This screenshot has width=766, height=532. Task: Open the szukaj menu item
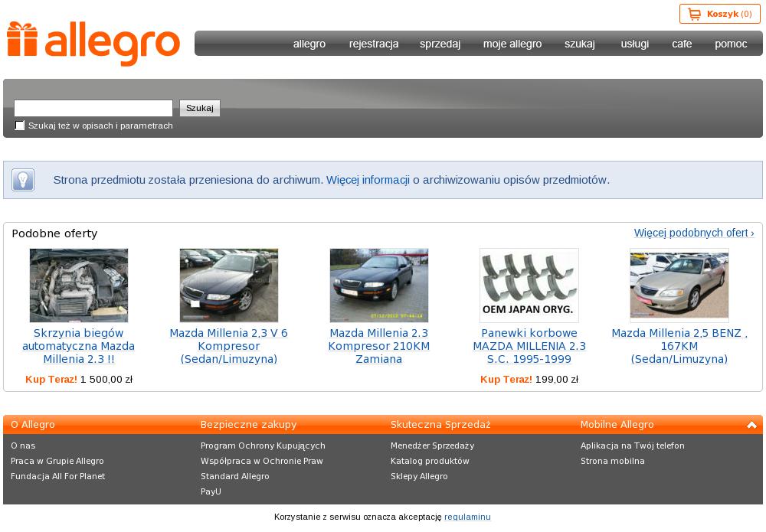[x=579, y=44]
